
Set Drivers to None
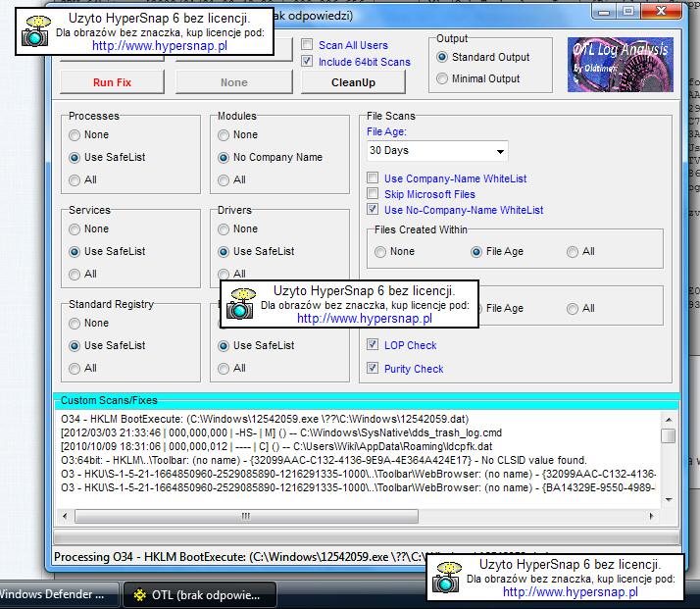224,229
